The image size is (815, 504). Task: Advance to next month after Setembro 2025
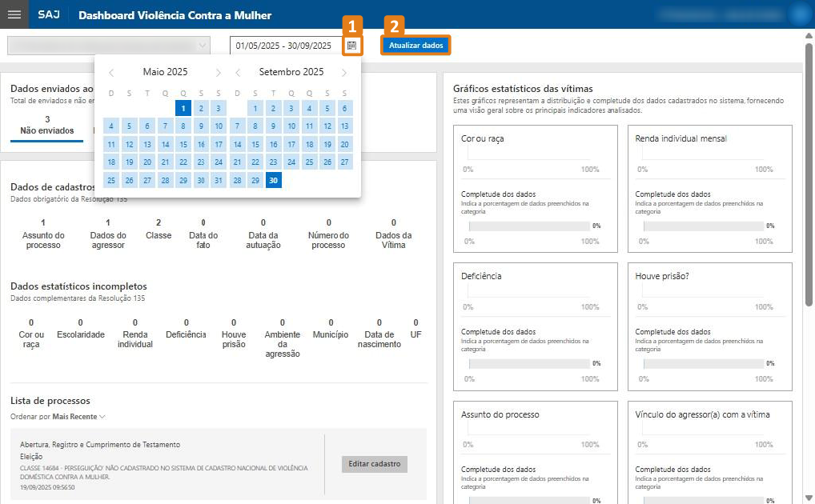click(x=344, y=73)
